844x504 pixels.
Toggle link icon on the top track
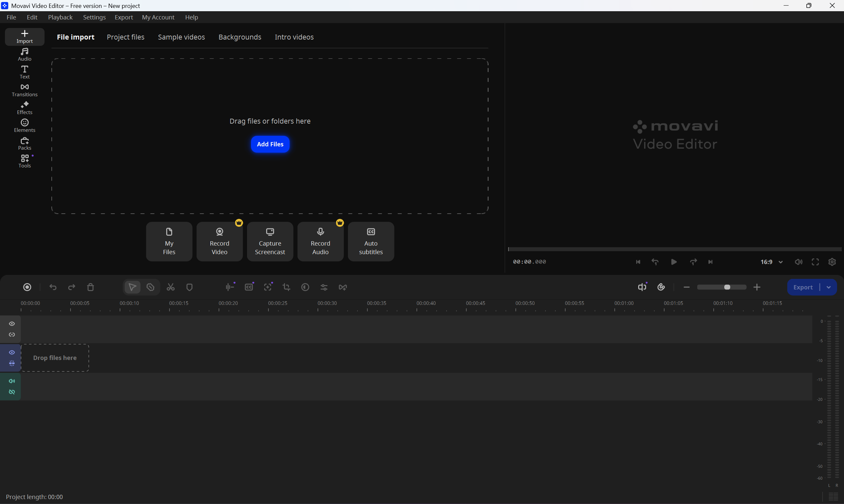pyautogui.click(x=12, y=335)
